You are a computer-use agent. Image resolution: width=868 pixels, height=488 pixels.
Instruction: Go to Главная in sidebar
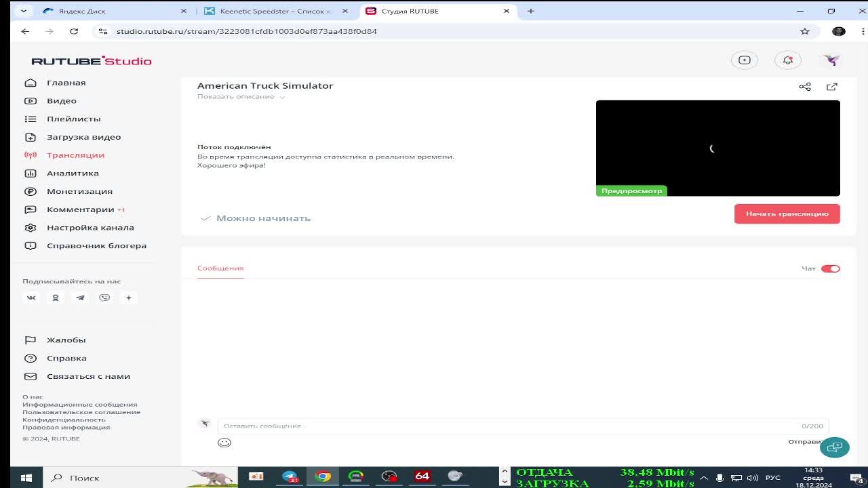coord(66,83)
